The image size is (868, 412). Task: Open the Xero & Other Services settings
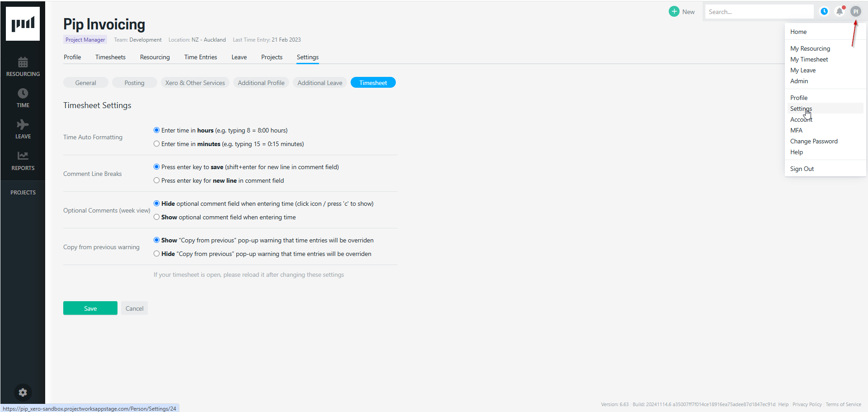(x=195, y=82)
